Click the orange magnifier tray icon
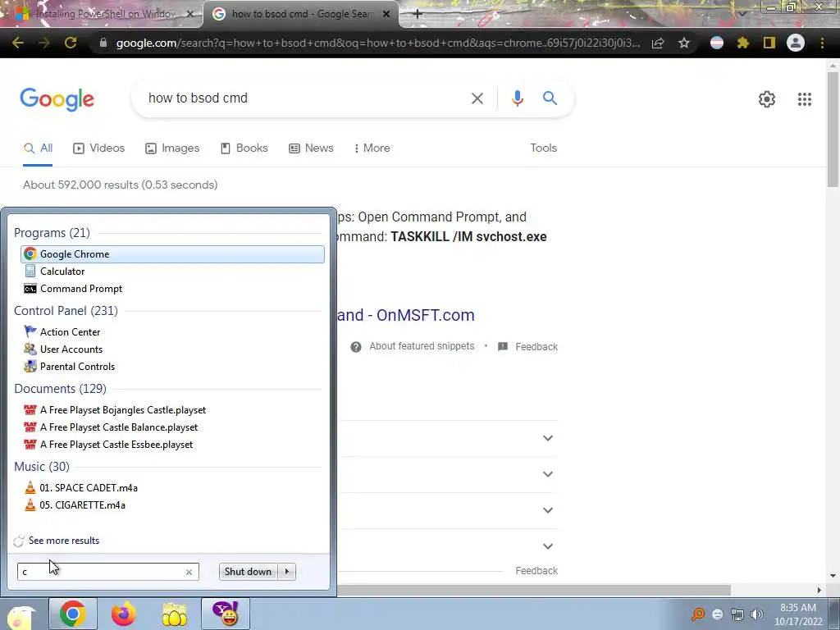This screenshot has height=630, width=840. pos(698,614)
